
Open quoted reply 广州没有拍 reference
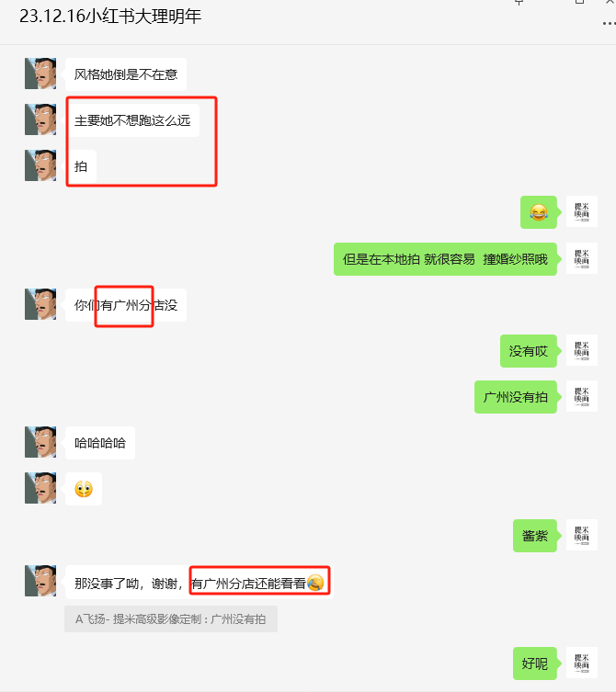coord(171,619)
